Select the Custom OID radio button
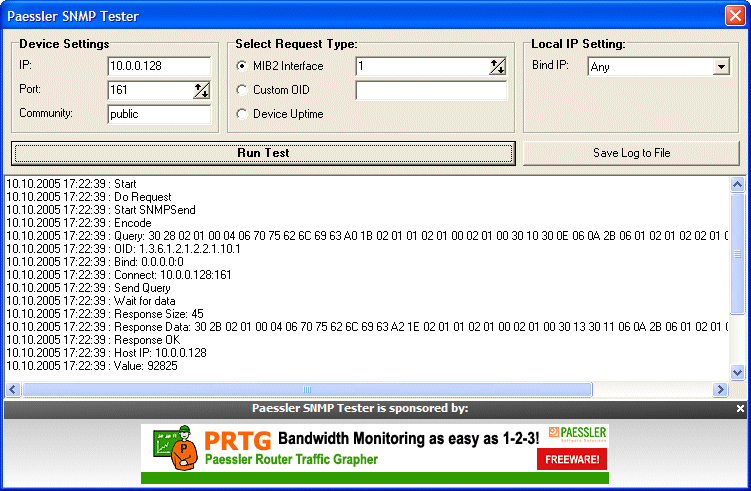 click(x=242, y=90)
